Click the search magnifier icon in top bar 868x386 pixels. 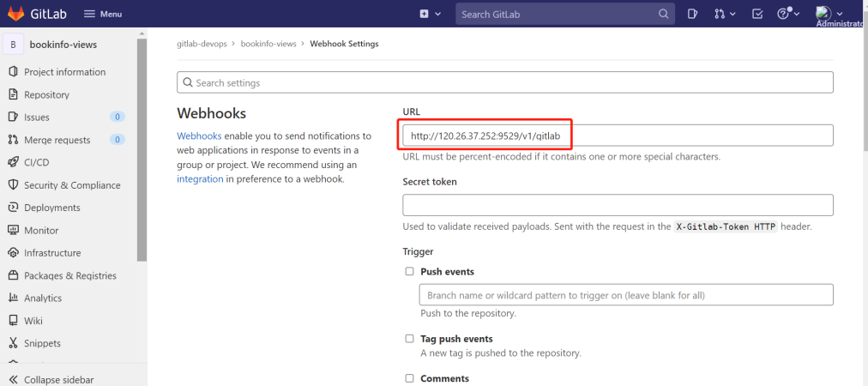(663, 14)
